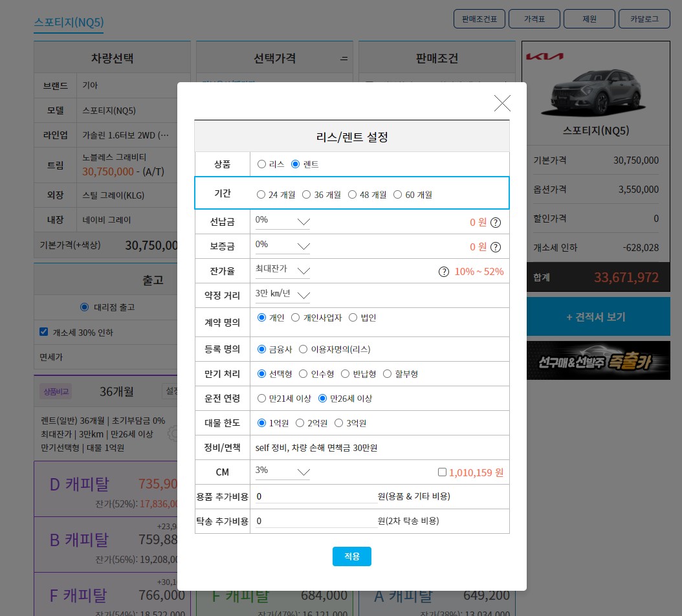This screenshot has width=682, height=616.
Task: Pick 할부형 maturity handling
Action: [387, 374]
